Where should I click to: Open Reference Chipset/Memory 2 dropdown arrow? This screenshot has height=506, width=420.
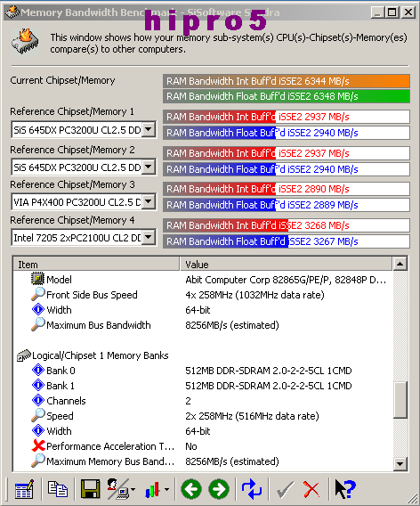point(149,167)
